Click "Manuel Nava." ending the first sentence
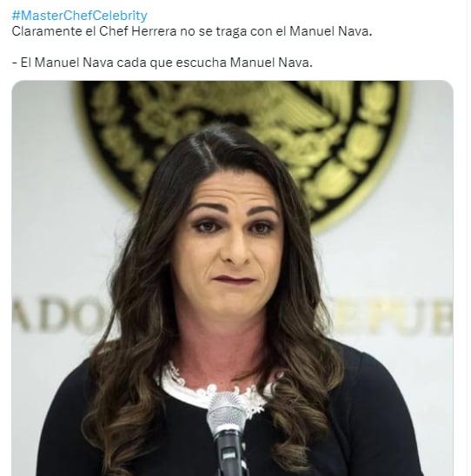The width and height of the screenshot is (471, 476). (x=331, y=31)
